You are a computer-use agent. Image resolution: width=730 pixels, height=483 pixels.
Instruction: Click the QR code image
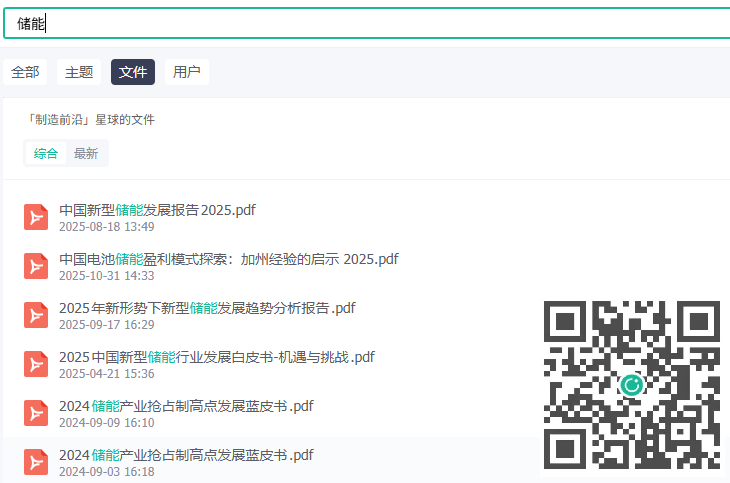click(632, 385)
